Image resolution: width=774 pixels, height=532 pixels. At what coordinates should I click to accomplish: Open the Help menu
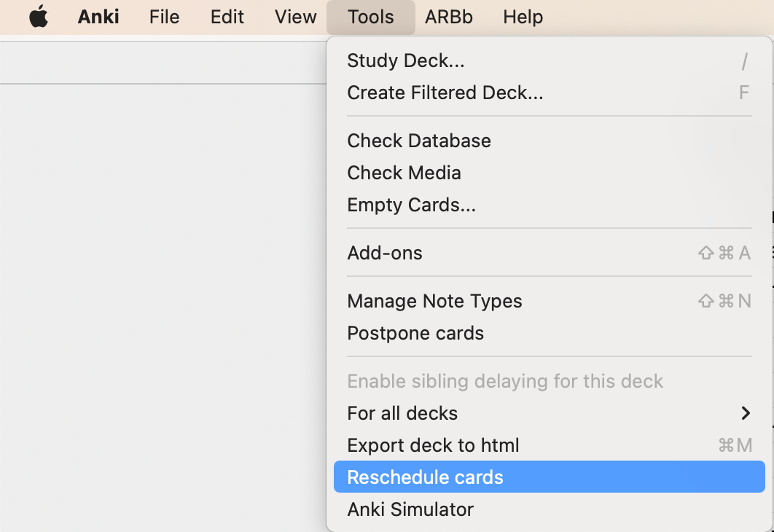pyautogui.click(x=523, y=17)
